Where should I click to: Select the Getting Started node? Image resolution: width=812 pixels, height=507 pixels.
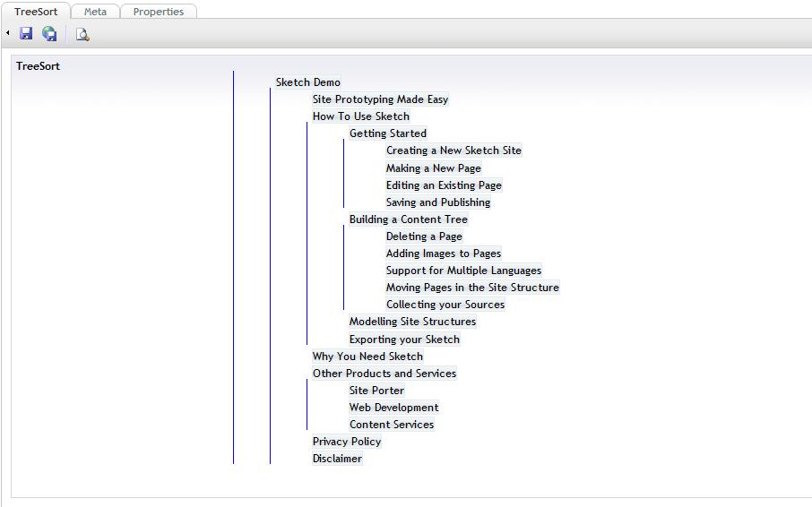pos(388,133)
